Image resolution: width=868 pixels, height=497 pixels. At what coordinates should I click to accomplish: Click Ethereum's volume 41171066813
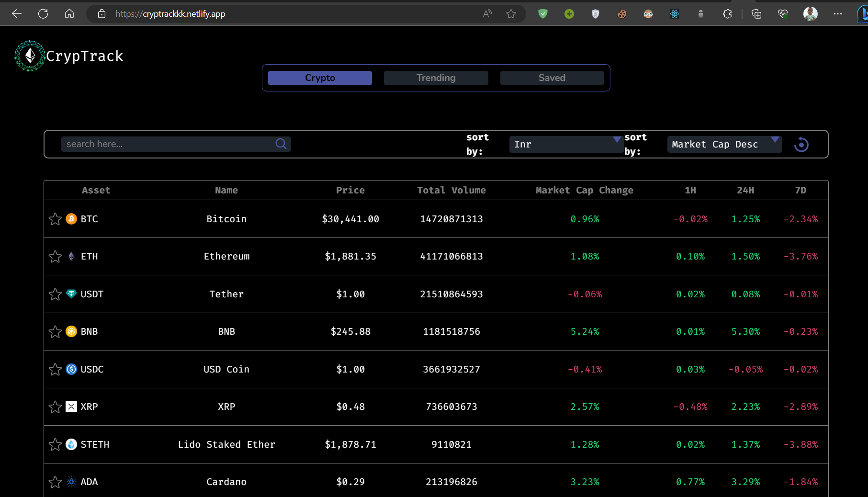coord(451,256)
